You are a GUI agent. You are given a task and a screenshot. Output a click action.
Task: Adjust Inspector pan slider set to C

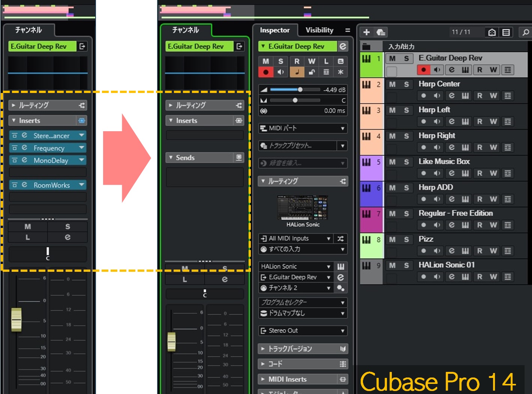click(x=295, y=100)
